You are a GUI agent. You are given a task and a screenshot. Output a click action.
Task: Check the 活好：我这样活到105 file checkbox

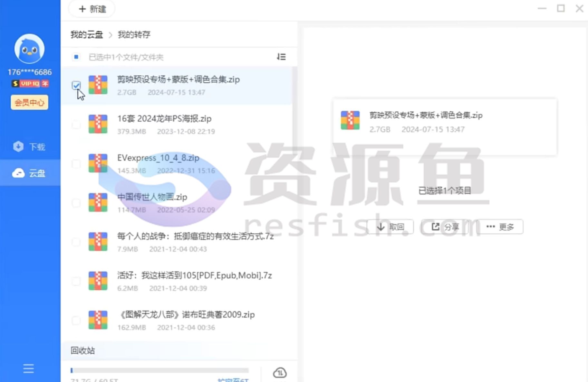click(76, 281)
